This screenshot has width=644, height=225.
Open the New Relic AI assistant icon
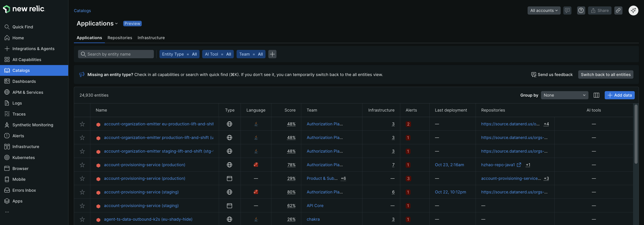point(633,11)
